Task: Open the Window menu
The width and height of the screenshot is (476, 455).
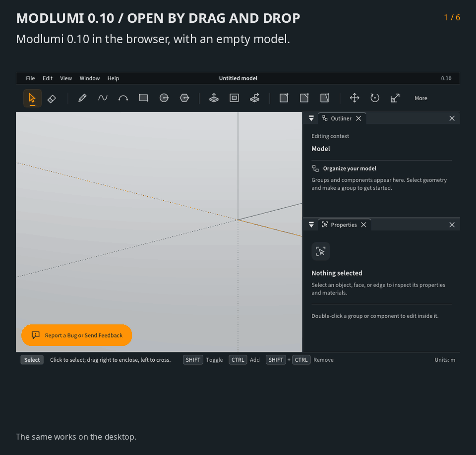Action: click(90, 78)
